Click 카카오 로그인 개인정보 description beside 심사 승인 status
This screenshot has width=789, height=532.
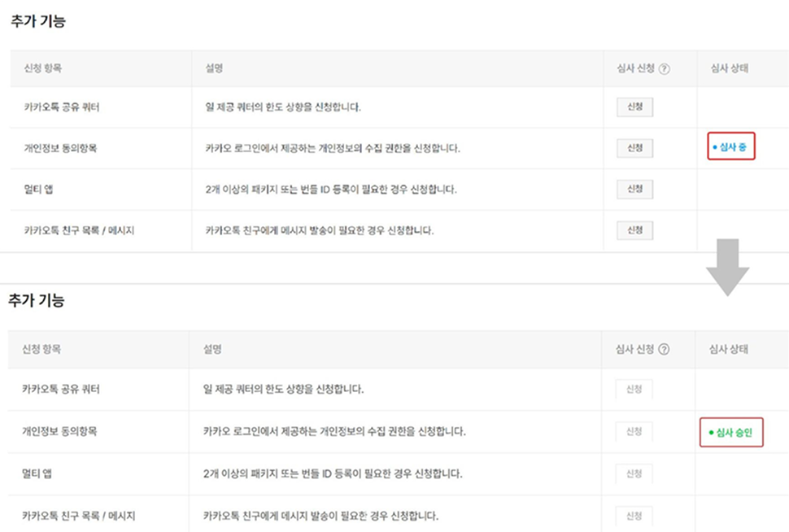[x=334, y=431]
